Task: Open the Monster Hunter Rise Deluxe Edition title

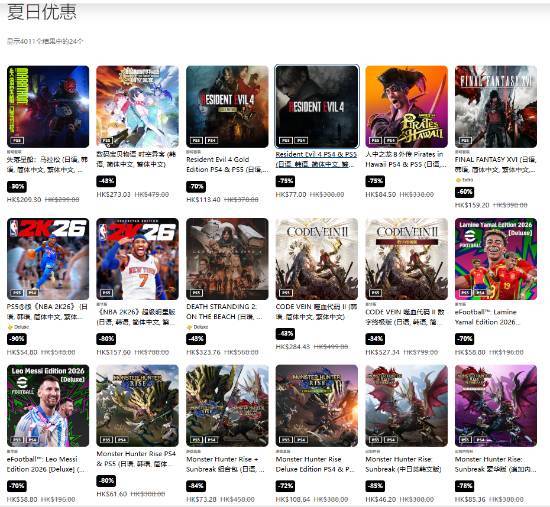Action: pyautogui.click(x=315, y=464)
